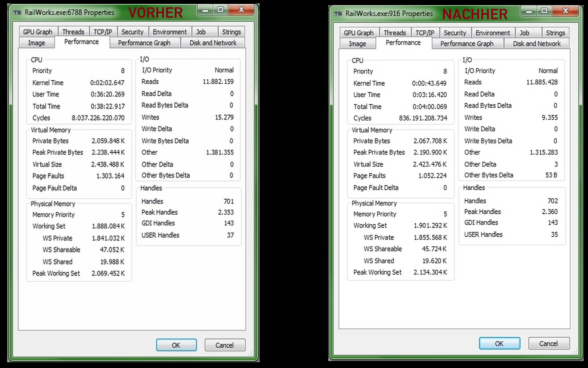This screenshot has width=588, height=368.
Task: Select Security tab in right window
Action: [x=455, y=33]
